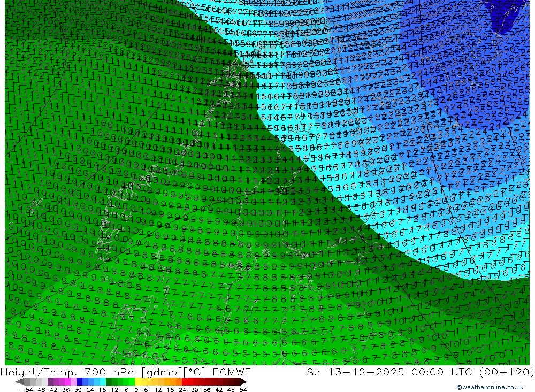Image resolution: width=535 pixels, height=392 pixels.
Task: Click the '12' positive legend value
Action: (158, 390)
